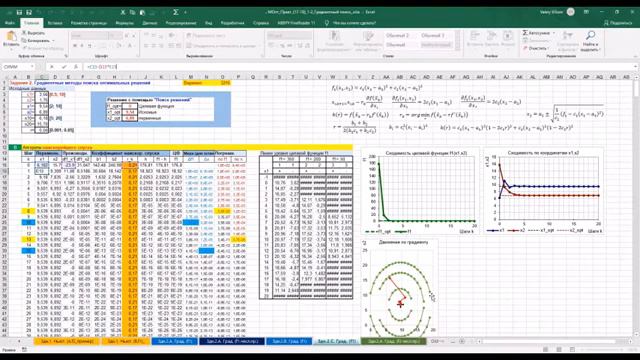The image size is (640, 360).
Task: Select the gradient movement contour chart
Action: 399,287
